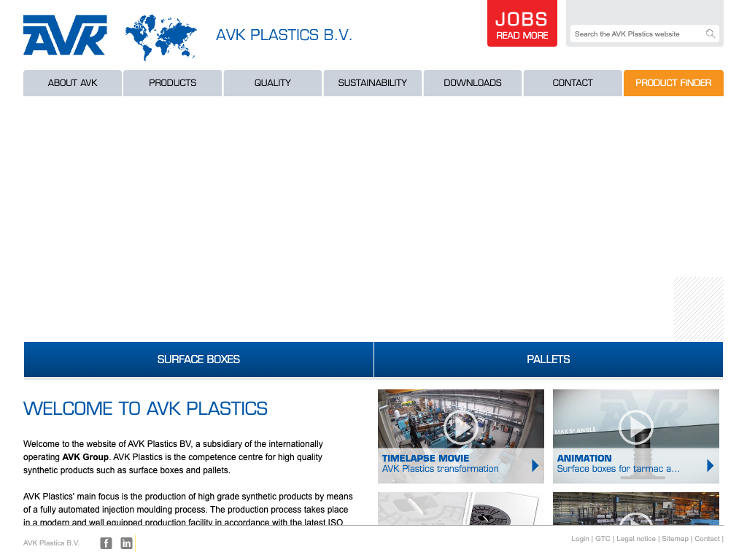This screenshot has height=560, width=747.
Task: Open the orange Product Finder tab
Action: click(x=673, y=83)
